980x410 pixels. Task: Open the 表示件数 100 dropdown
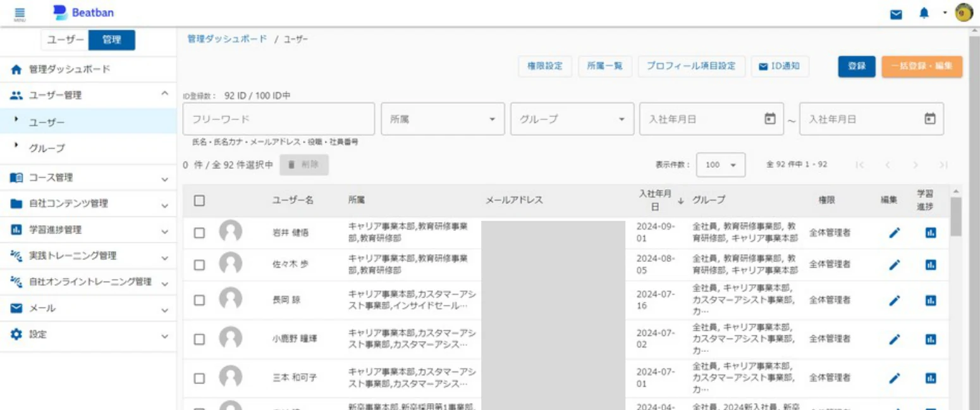721,165
